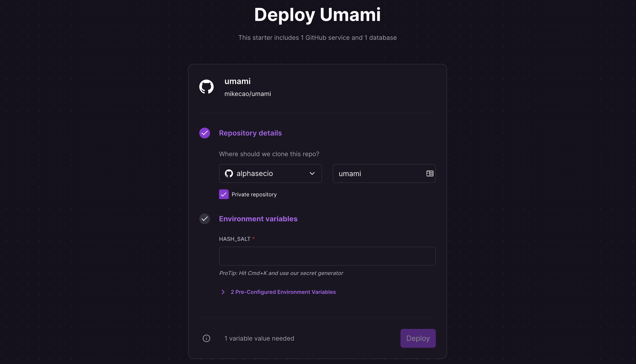
Task: Click the checkmark circle beside Environment variables
Action: tap(204, 219)
